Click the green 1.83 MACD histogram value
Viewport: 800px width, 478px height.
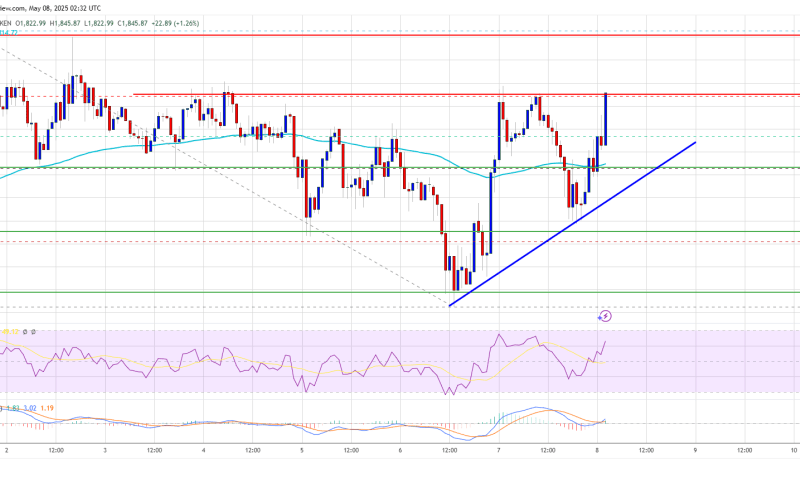[x=13, y=408]
